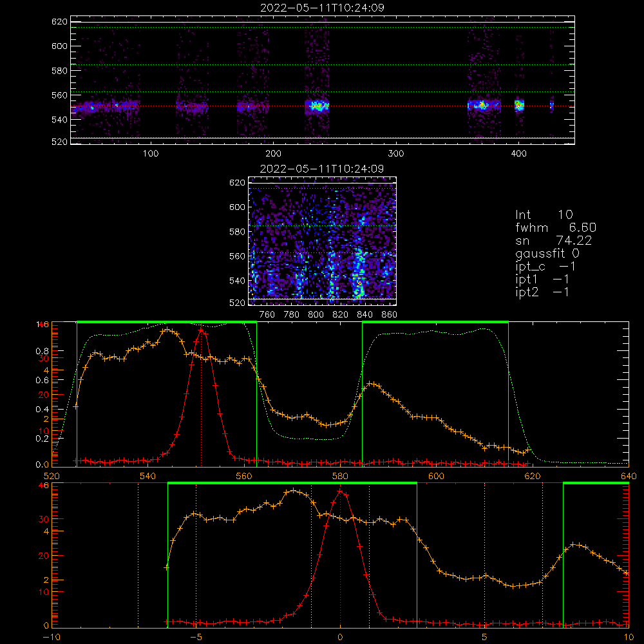Click the x-axis label 860 in the middle image

pyautogui.click(x=390, y=315)
